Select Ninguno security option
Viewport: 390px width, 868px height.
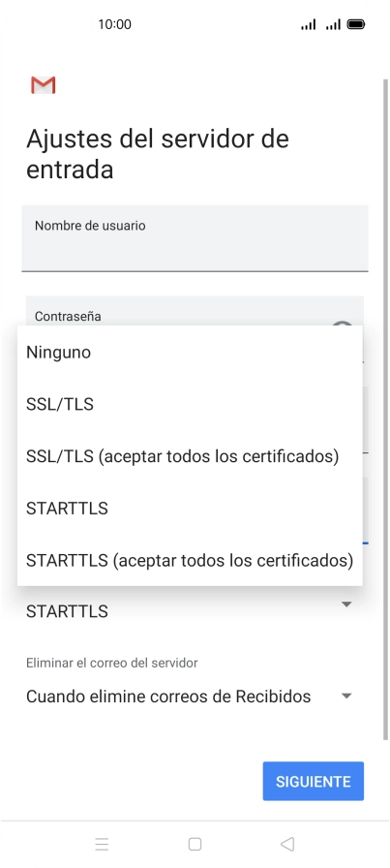pos(190,352)
